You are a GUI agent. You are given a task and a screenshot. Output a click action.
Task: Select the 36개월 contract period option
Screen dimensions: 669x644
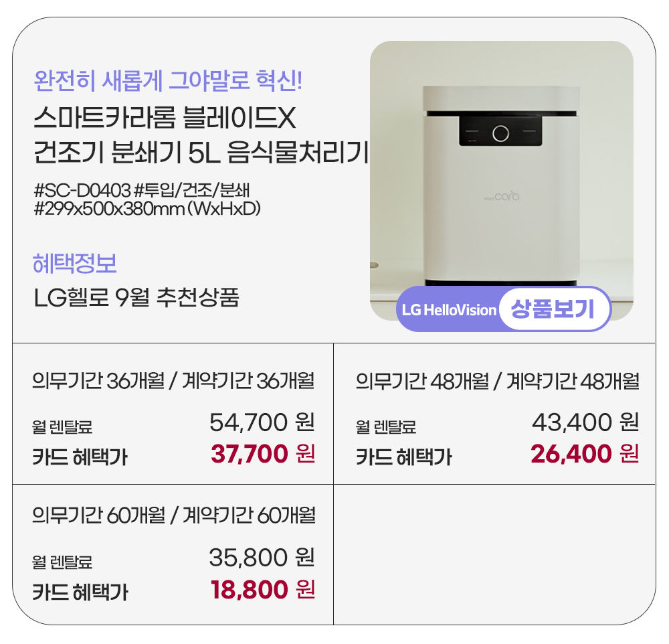click(x=173, y=382)
